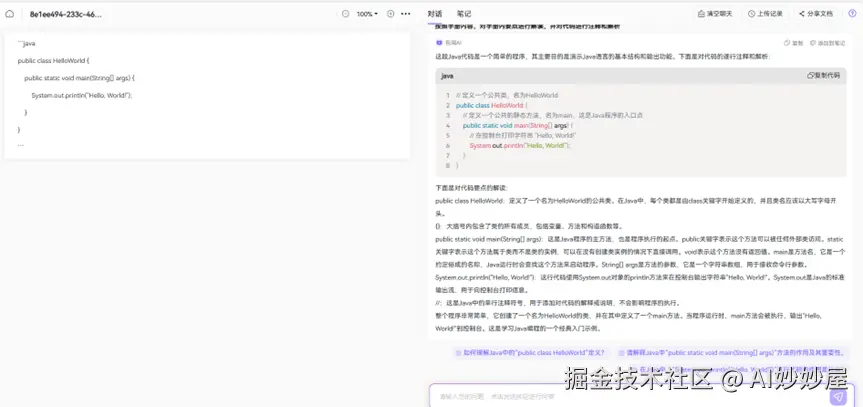The height and width of the screenshot is (407, 863).
Task: Click the 'java' code block language label
Action: [447, 76]
